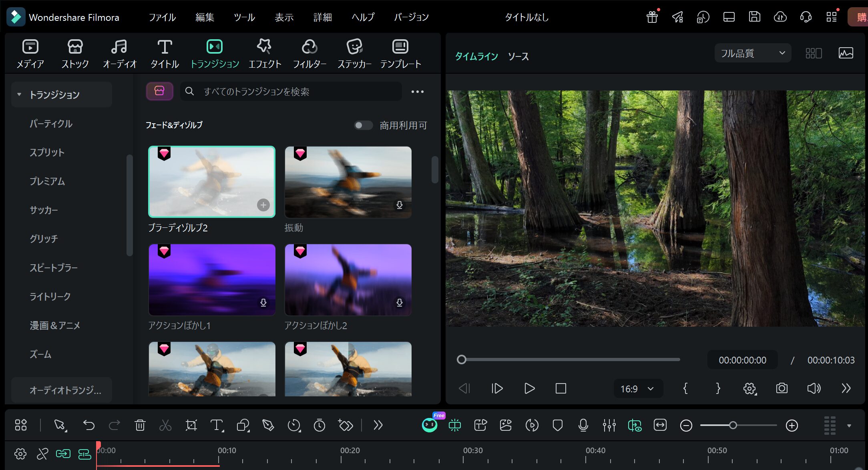Expand more preview controls double chevron

[x=846, y=388]
